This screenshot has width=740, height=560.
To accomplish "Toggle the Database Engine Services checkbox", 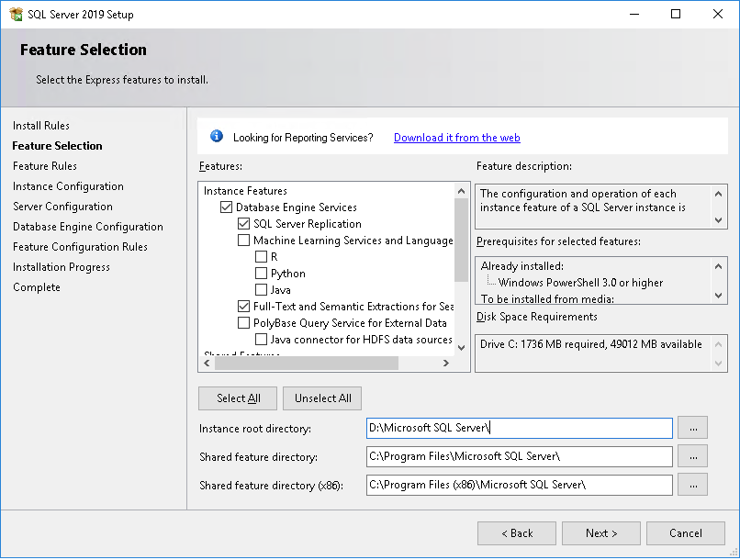I will [227, 207].
